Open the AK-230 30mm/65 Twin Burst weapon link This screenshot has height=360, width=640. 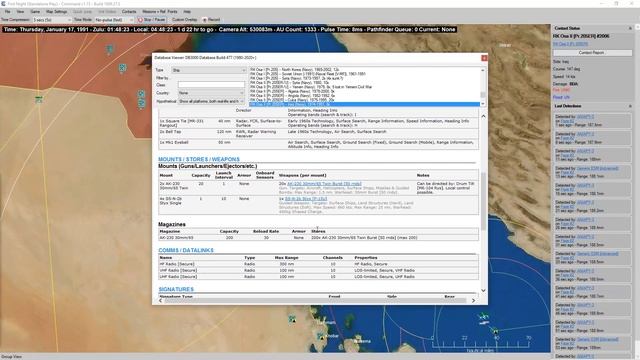click(324, 184)
